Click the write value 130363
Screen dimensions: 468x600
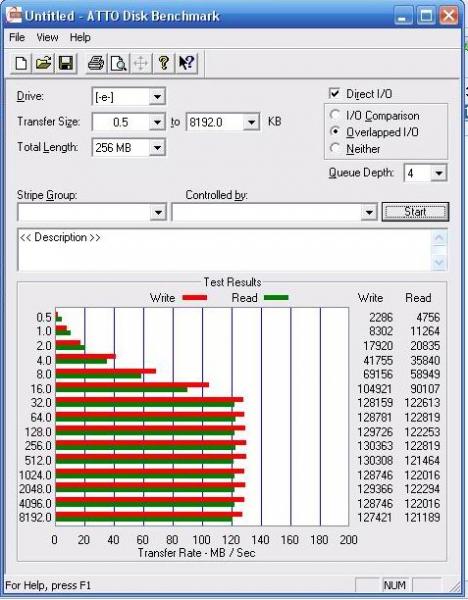[x=375, y=446]
